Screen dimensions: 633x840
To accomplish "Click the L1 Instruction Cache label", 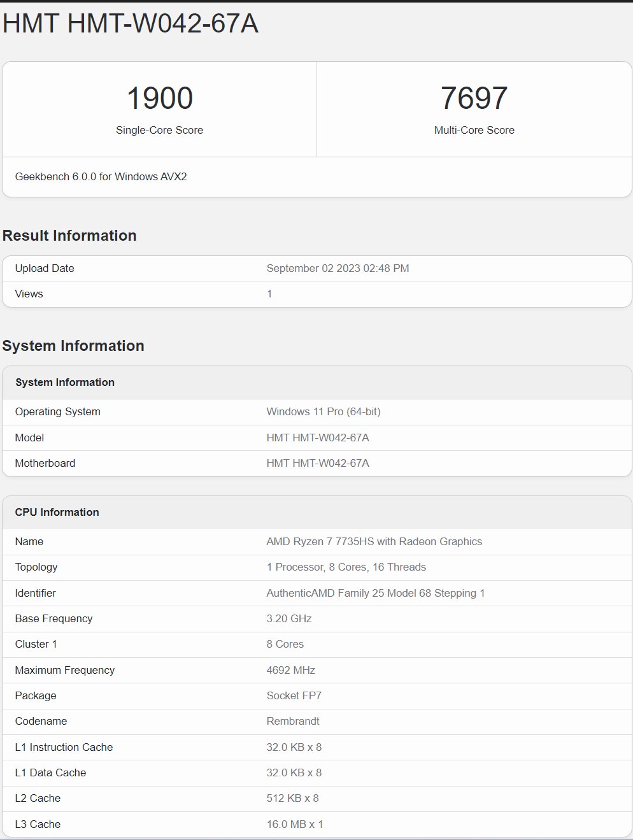I will coord(64,747).
